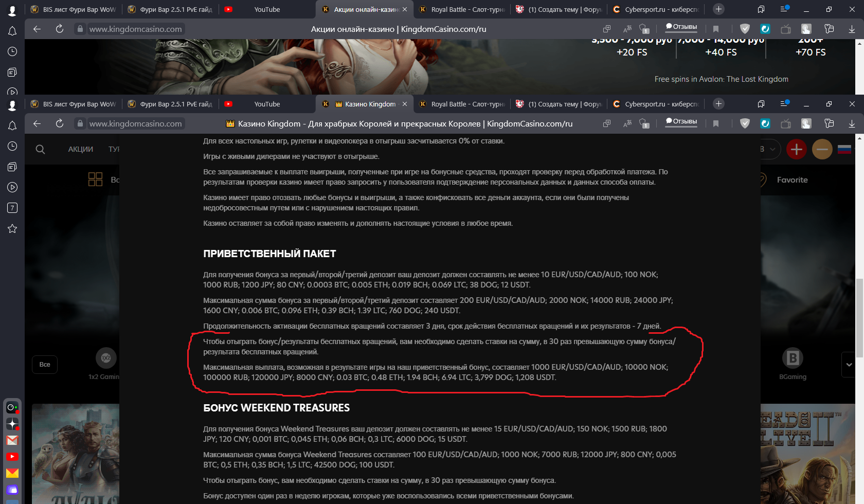The width and height of the screenshot is (864, 504).
Task: Click the gold minus withdraw button
Action: point(822,149)
